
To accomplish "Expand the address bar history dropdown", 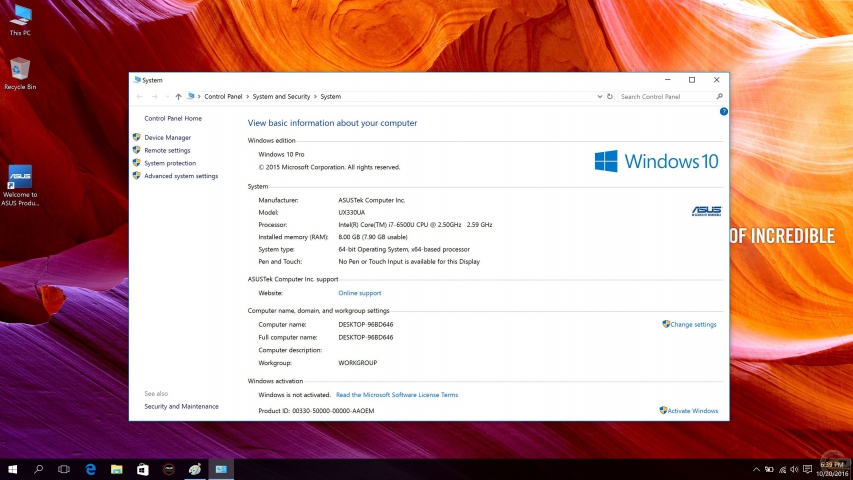I will coord(599,96).
